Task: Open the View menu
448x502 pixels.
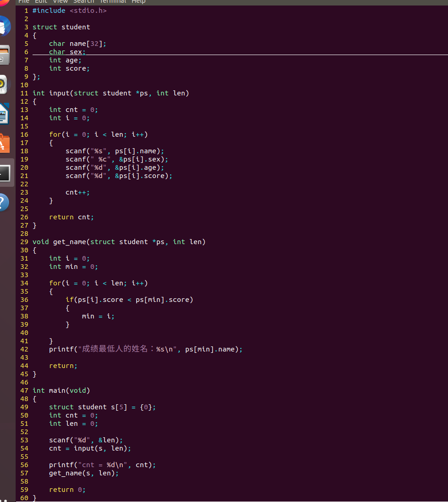Action: (x=61, y=2)
